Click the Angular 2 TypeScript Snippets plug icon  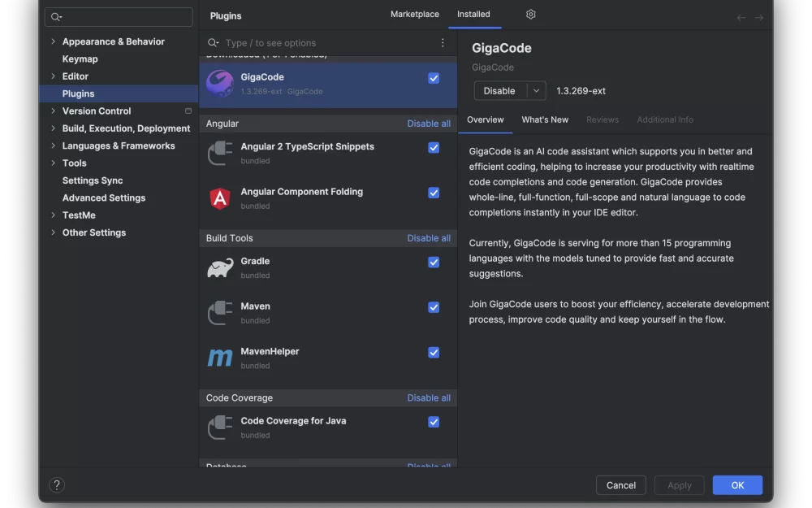219,153
